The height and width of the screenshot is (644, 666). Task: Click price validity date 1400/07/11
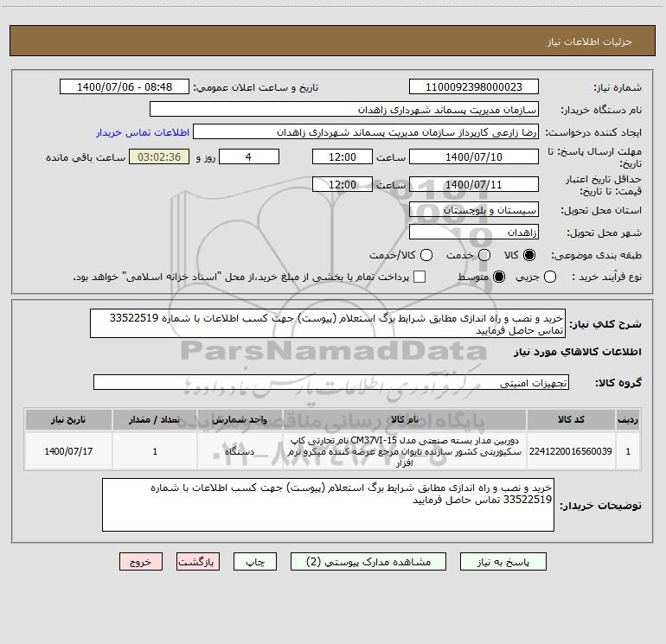[x=474, y=184]
